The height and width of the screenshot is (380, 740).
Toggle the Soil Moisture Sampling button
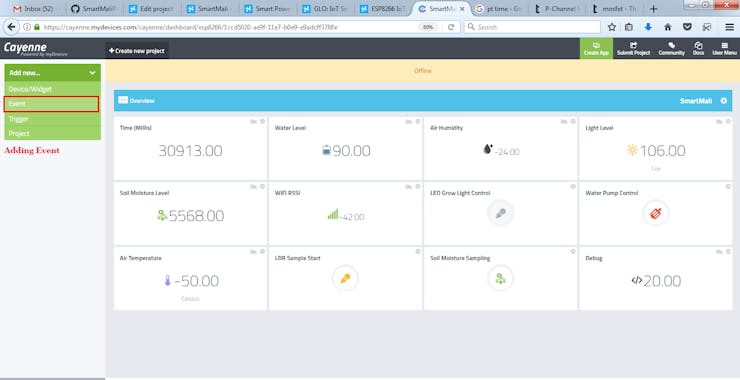tap(500, 278)
